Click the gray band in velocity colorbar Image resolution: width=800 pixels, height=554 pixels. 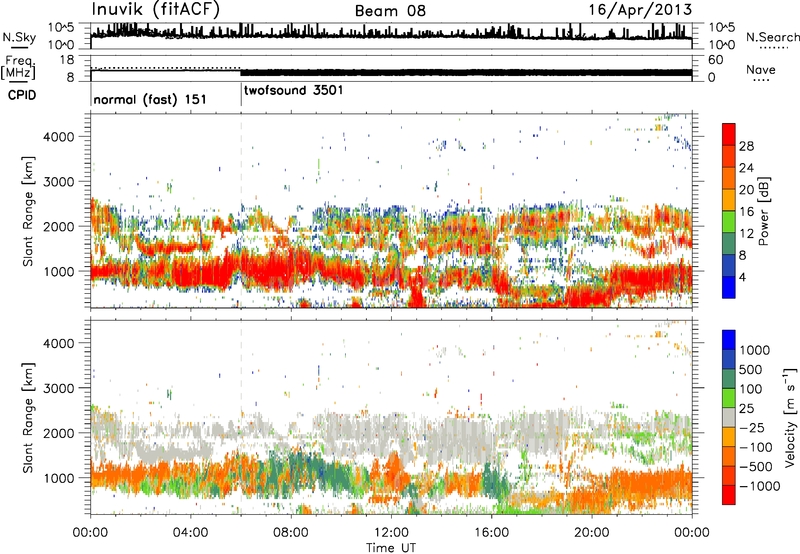[729, 417]
